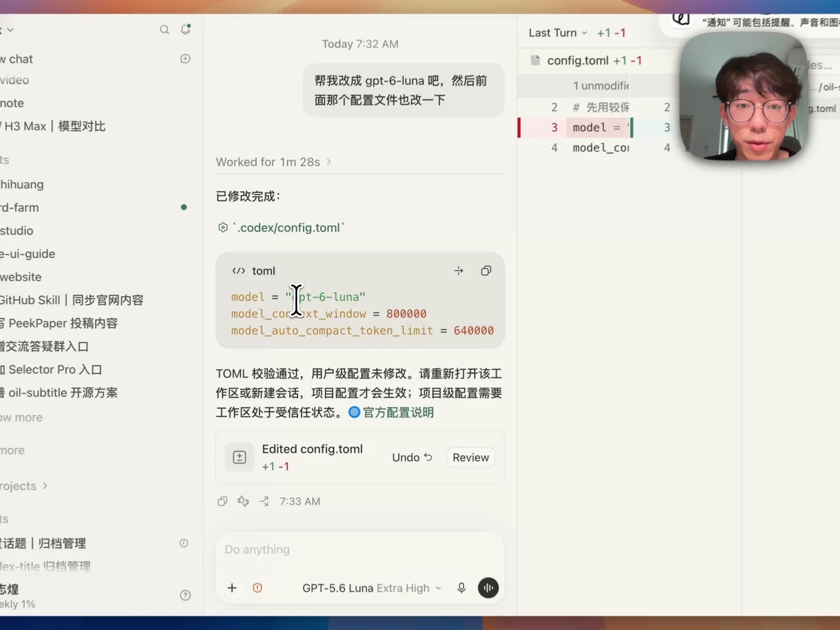
Task: Open help question-mark icon at sidebar bottom
Action: [185, 595]
